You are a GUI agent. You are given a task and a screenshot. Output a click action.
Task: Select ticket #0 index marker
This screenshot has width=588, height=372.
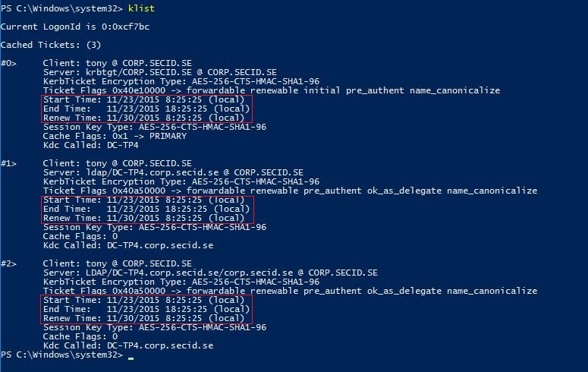coord(8,63)
